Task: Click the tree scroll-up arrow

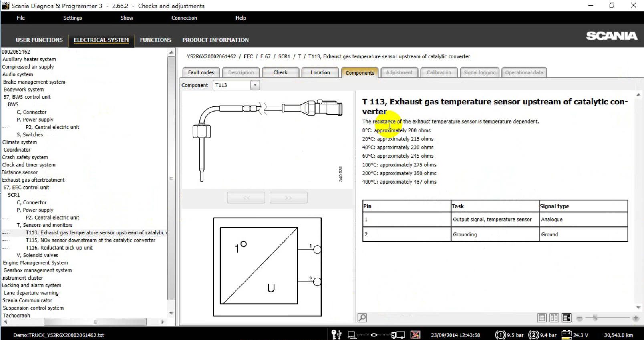Action: click(171, 52)
